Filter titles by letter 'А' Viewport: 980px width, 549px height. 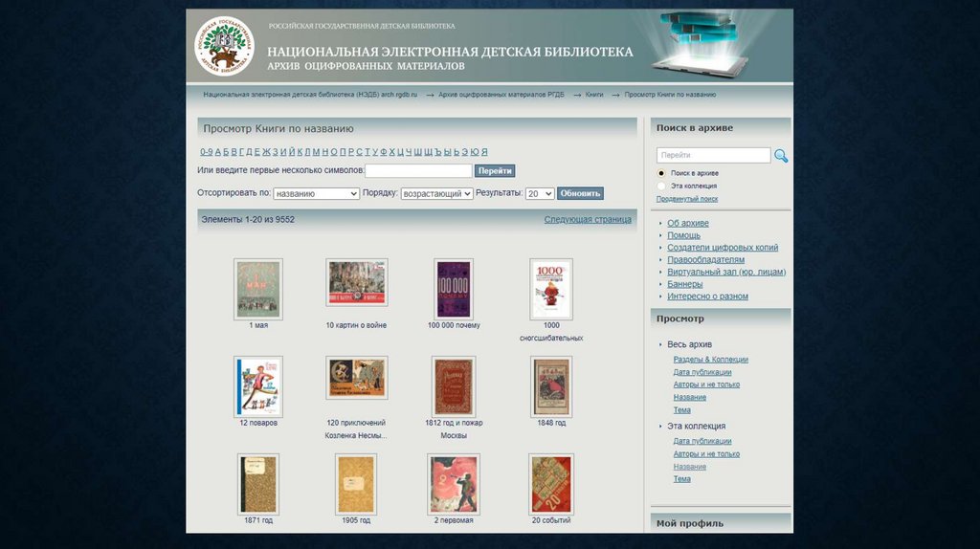click(x=219, y=152)
